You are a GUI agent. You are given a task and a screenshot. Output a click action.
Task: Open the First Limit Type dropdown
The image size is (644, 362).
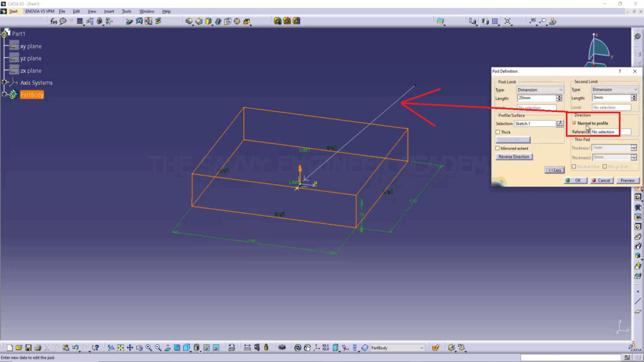point(540,90)
